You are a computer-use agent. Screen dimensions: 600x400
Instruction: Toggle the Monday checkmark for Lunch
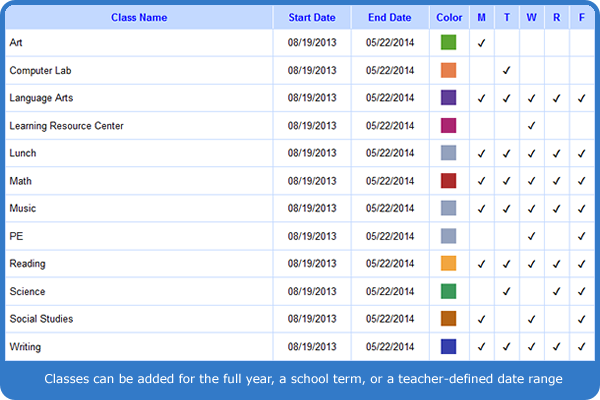(481, 153)
